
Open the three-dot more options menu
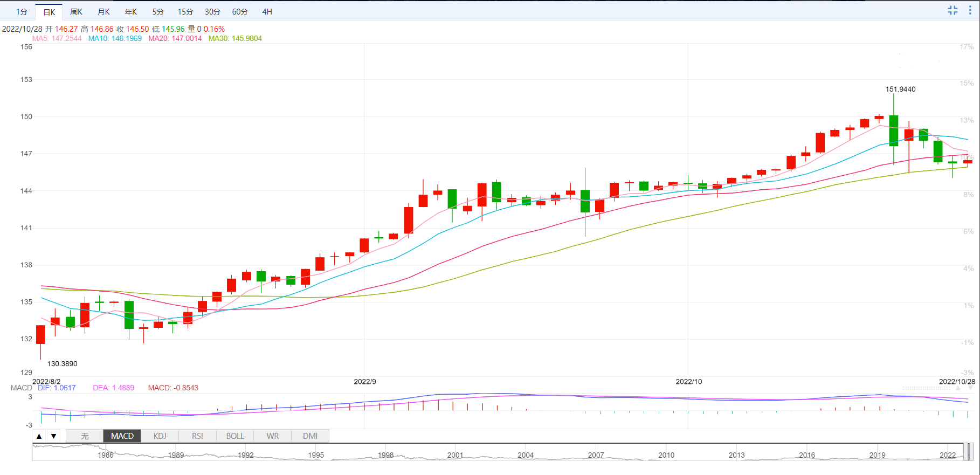(x=970, y=10)
